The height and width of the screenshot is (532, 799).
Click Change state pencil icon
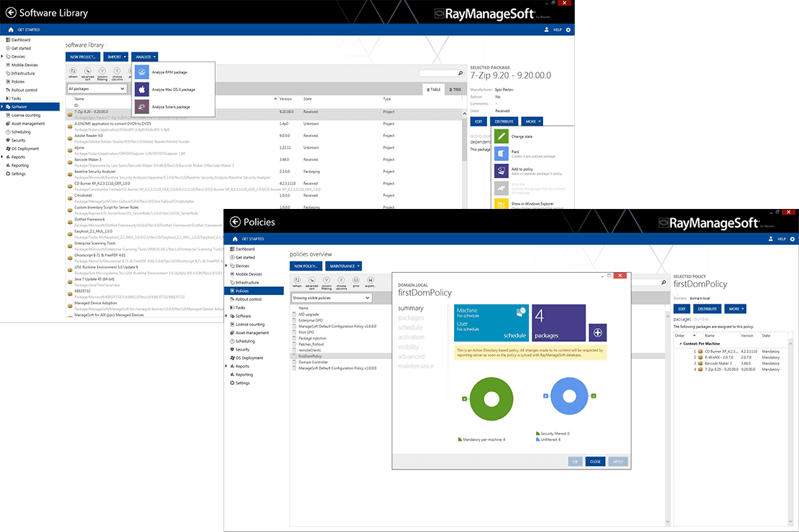click(x=502, y=136)
